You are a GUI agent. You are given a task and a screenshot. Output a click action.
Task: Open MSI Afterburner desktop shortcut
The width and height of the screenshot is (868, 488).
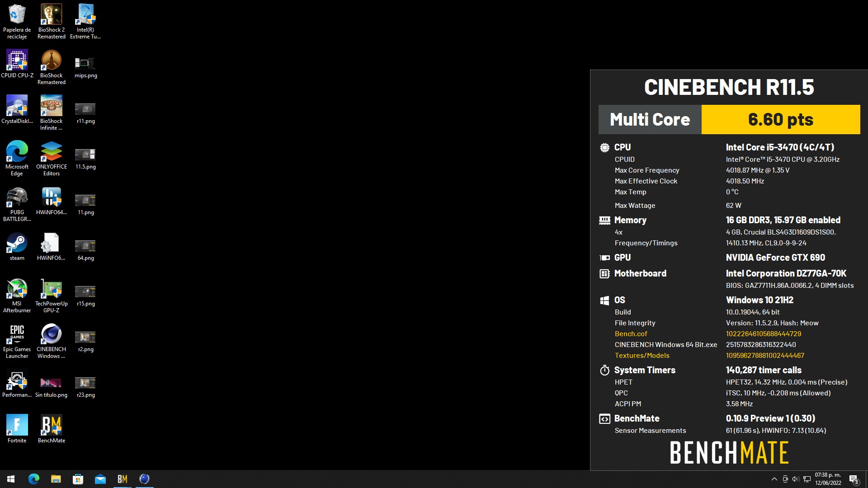click(x=17, y=296)
